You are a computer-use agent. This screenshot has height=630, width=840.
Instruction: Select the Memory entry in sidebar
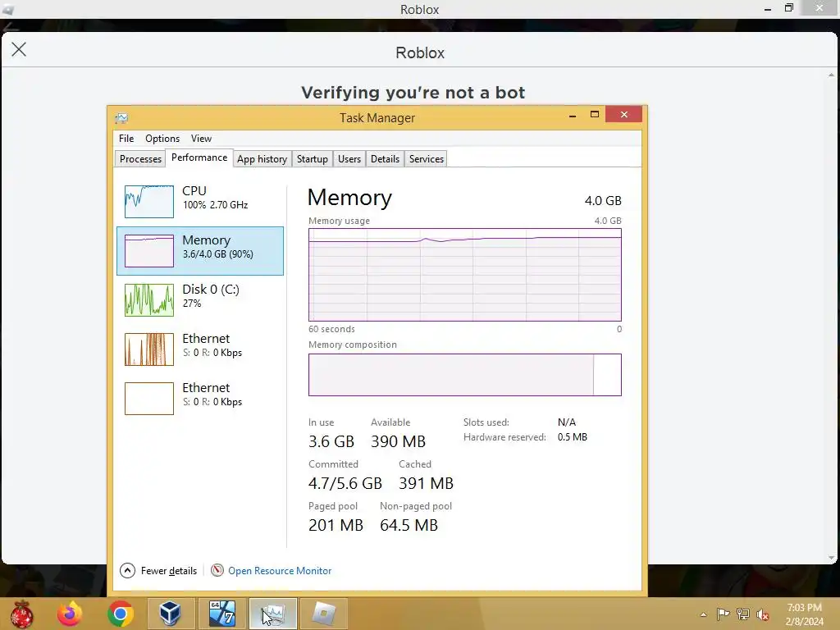[200, 251]
